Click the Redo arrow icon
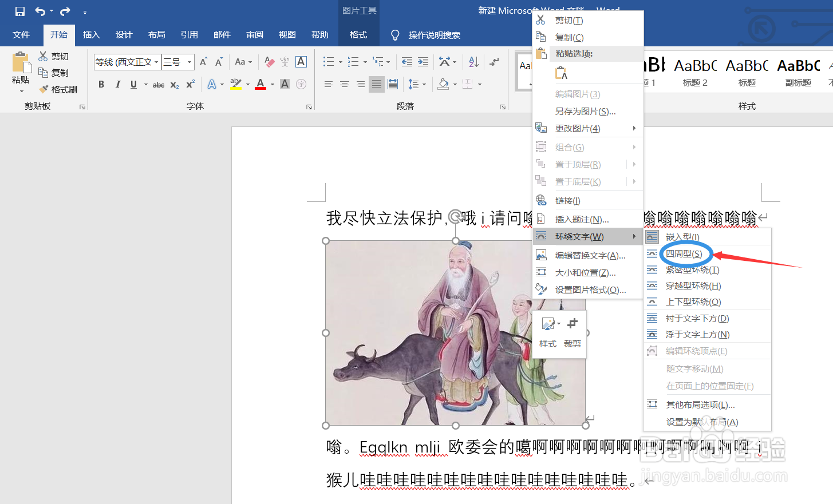The height and width of the screenshot is (504, 833). pyautogui.click(x=65, y=11)
